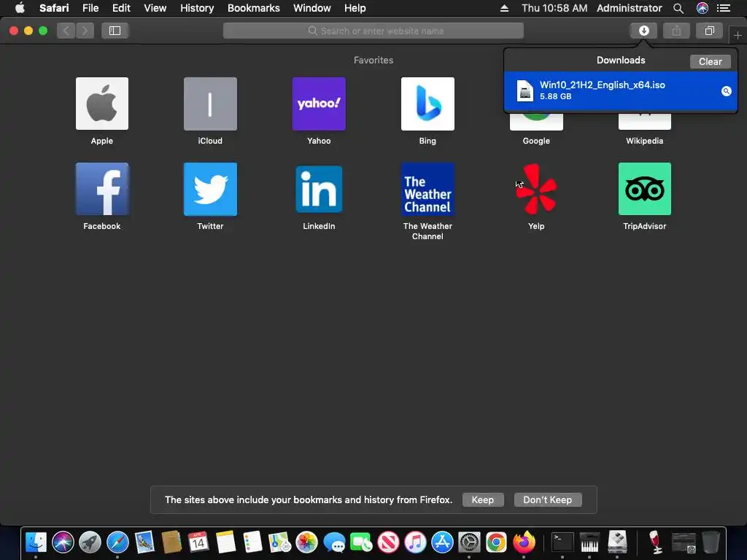
Task: Open News from the Dock
Action: pos(388,542)
